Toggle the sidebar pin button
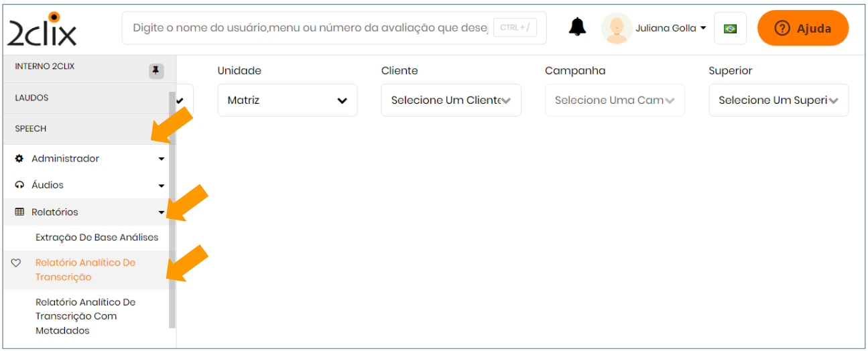The height and width of the screenshot is (351, 868). (x=156, y=70)
